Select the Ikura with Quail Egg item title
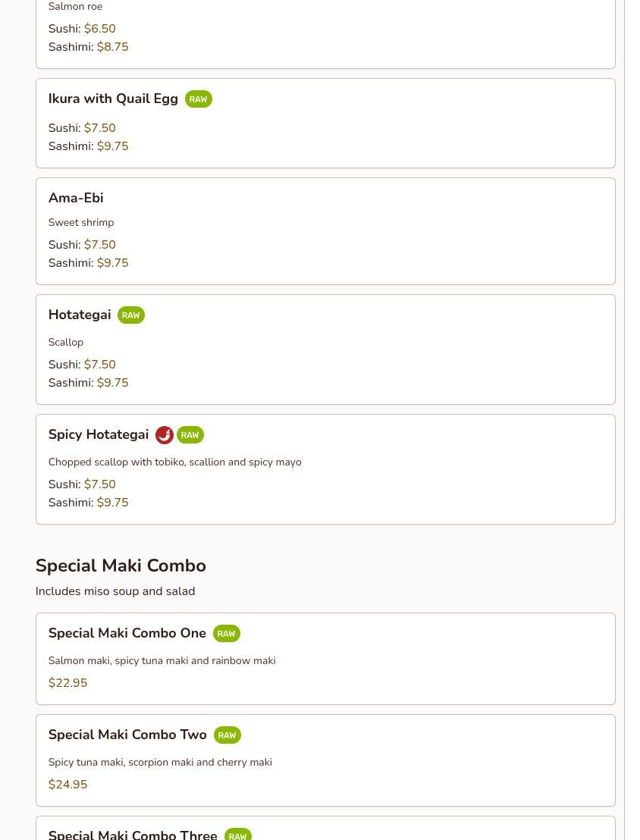Viewport: 640px width, 840px height. point(113,99)
